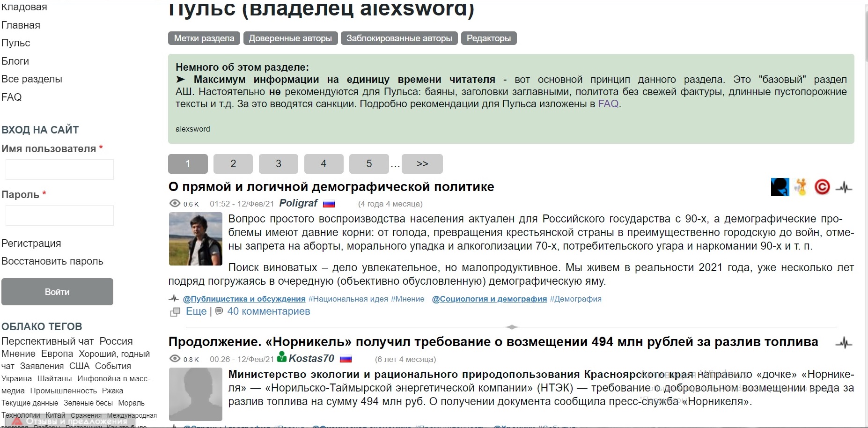Click the green verified-user icon before Kostas70
This screenshot has width=868, height=428.
(x=282, y=357)
